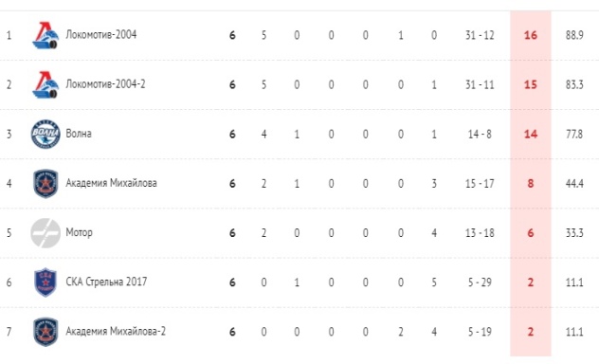599x364 pixels.
Task: Select the 88.9 percentage value
Action: tap(574, 35)
